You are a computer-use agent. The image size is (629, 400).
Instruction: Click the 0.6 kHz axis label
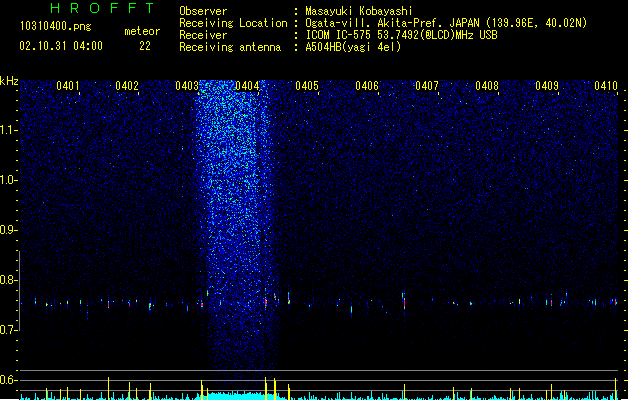pyautogui.click(x=8, y=380)
